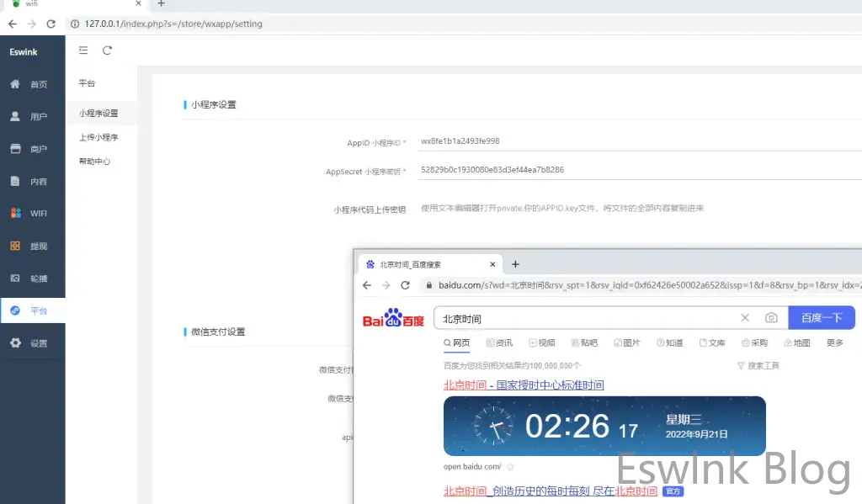Viewport: 862px width, 504px height.
Task: Click the refresh icon in the admin top bar
Action: click(107, 50)
